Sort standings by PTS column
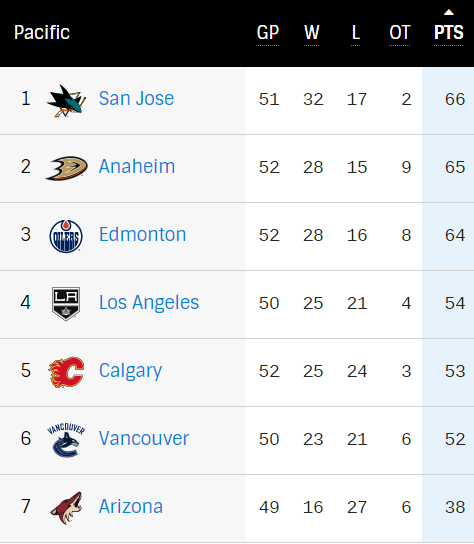The height and width of the screenshot is (544, 474). (x=449, y=33)
